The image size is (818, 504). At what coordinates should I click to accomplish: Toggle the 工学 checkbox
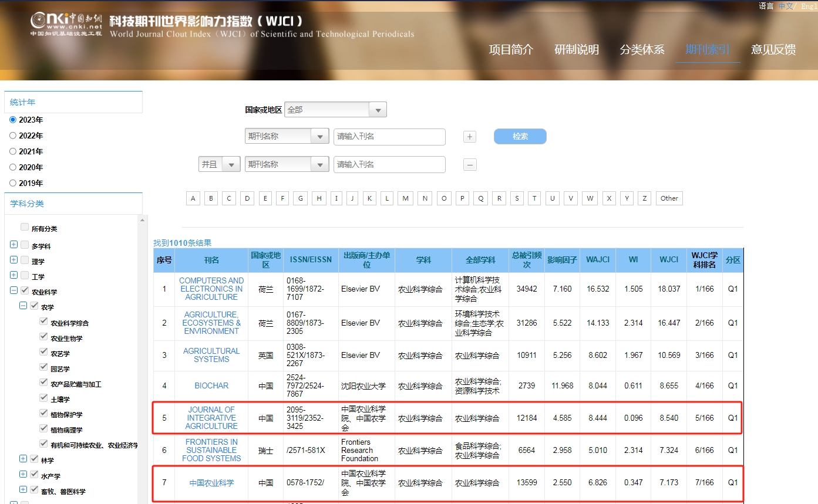25,275
